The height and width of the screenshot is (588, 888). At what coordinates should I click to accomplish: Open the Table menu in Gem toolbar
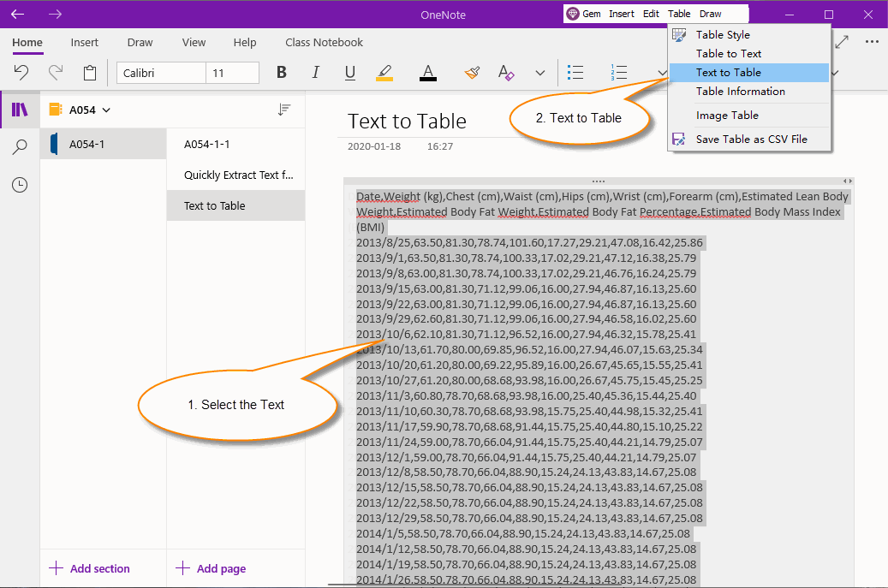click(679, 14)
